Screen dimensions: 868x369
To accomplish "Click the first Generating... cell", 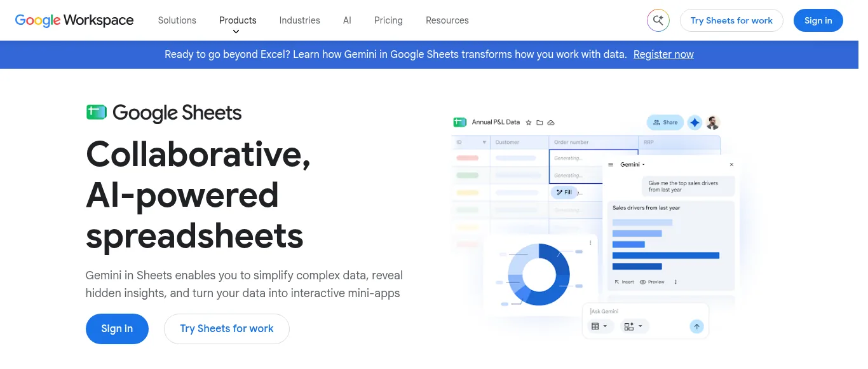I will [593, 158].
